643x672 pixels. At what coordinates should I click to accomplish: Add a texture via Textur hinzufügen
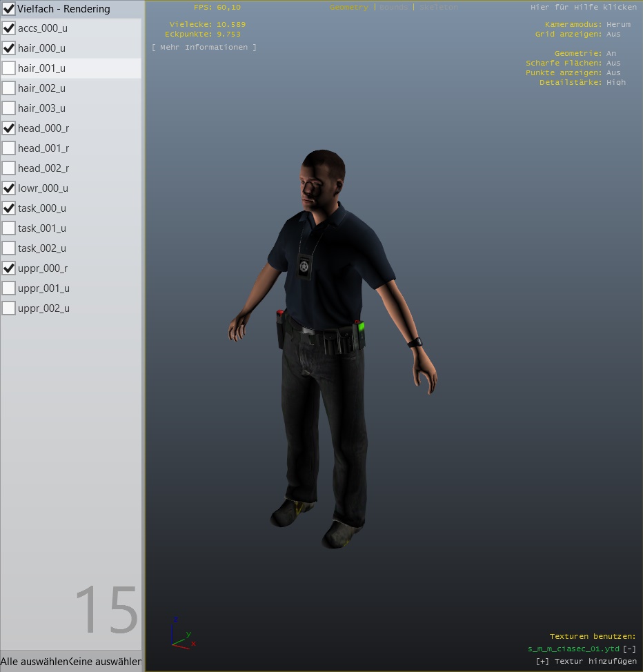point(586,661)
